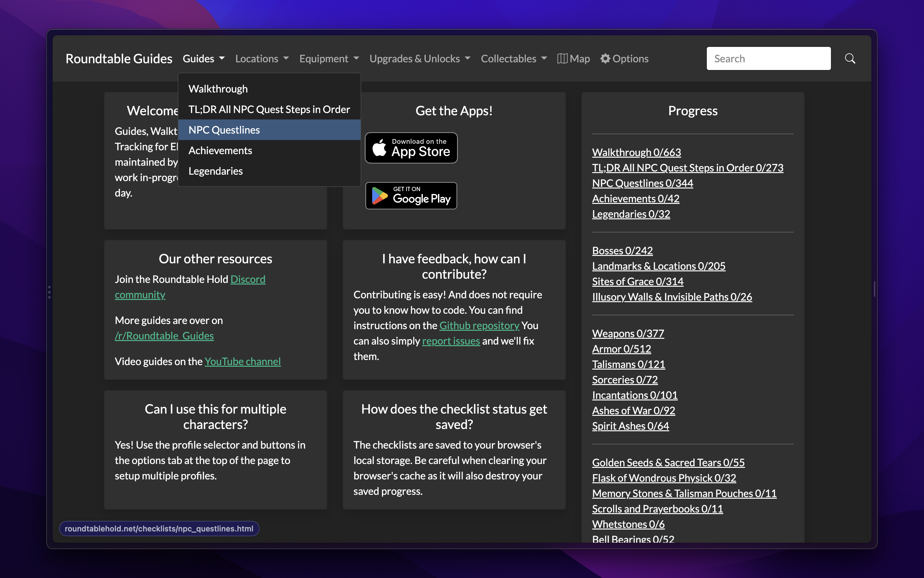This screenshot has width=924, height=578.
Task: Open Memory Stones & Talisman Pouches 0/11
Action: tap(684, 493)
